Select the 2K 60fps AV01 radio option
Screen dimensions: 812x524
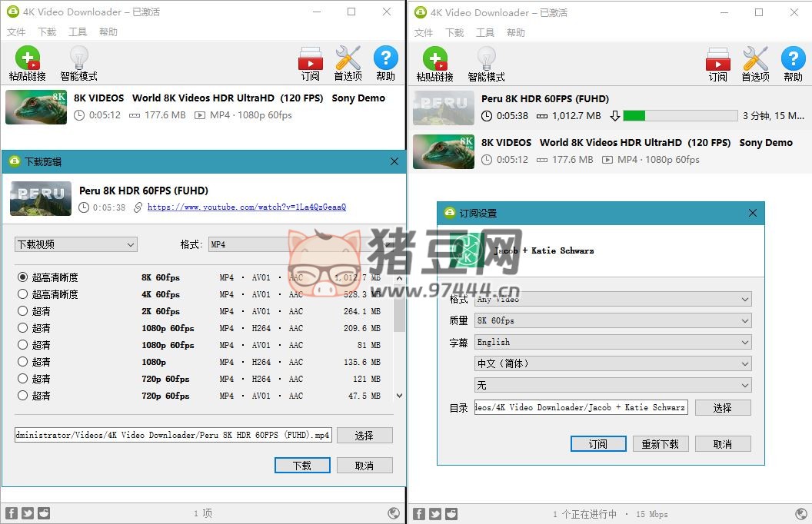[x=23, y=311]
